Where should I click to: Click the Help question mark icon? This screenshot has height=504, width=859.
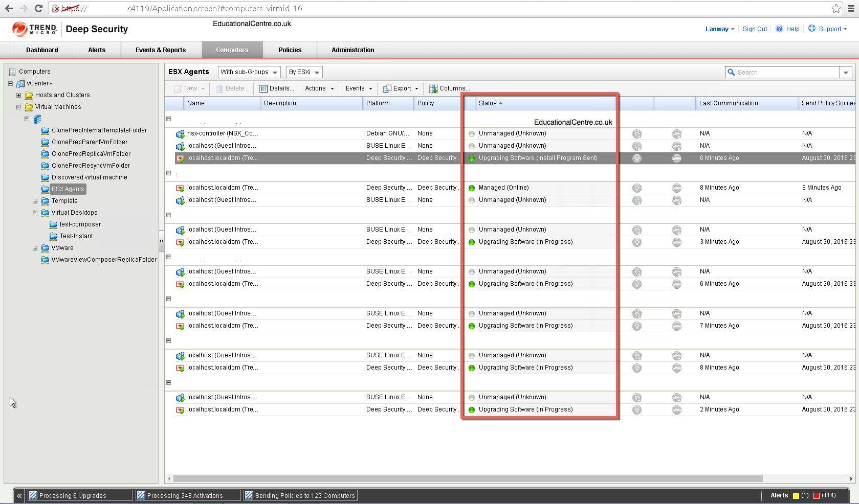[x=779, y=29]
